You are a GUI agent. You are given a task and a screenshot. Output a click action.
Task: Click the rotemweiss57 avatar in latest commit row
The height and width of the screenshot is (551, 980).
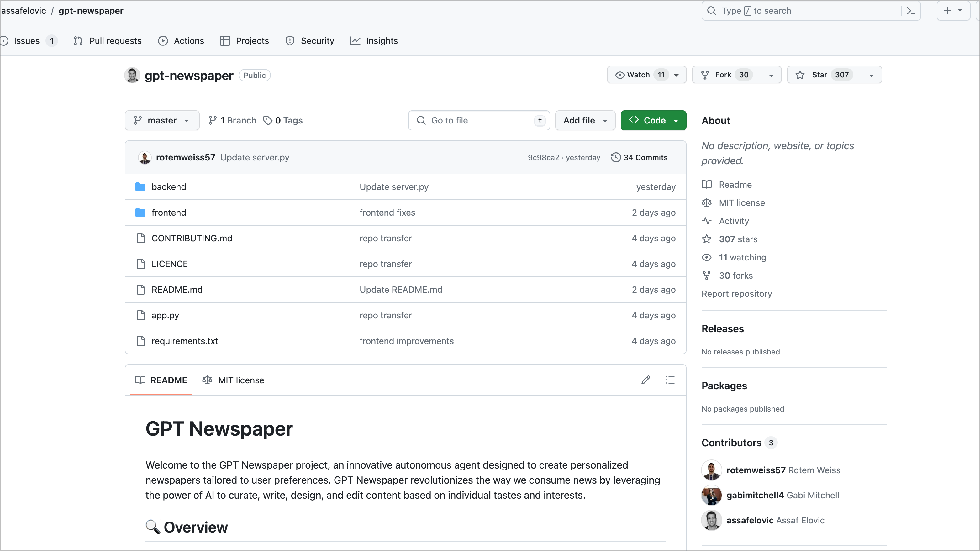point(145,157)
